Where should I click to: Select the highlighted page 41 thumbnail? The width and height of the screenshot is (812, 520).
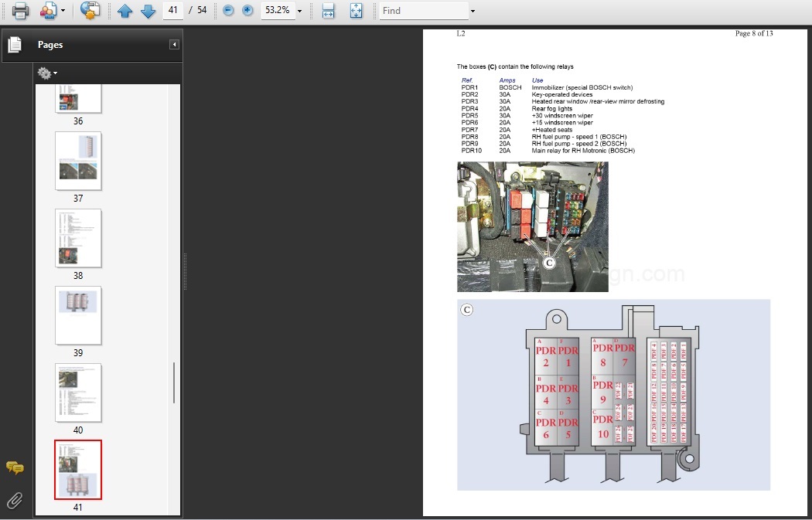click(78, 470)
